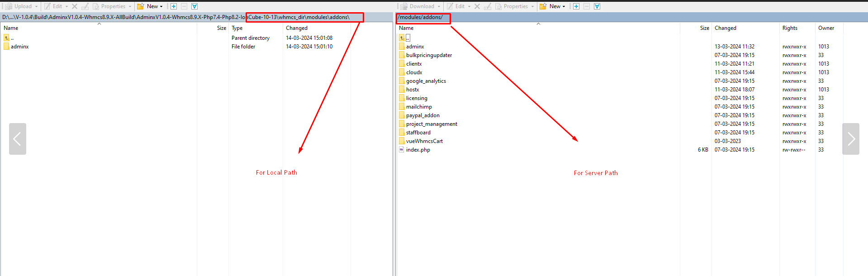Click the local panel Select Files plus icon
Image resolution: width=868 pixels, height=276 pixels.
pyautogui.click(x=174, y=6)
